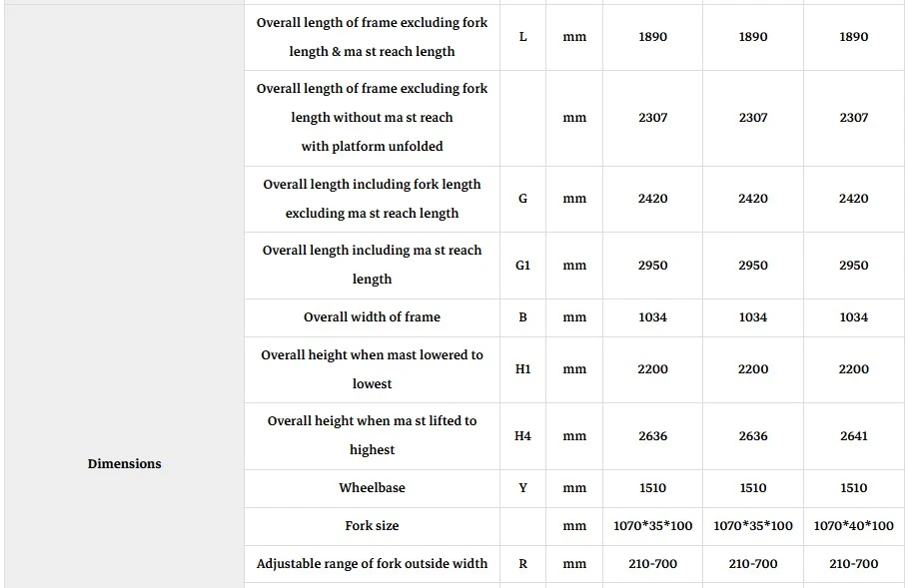Click the Fork size row label
Viewport: 909px width, 588px height.
372,525
